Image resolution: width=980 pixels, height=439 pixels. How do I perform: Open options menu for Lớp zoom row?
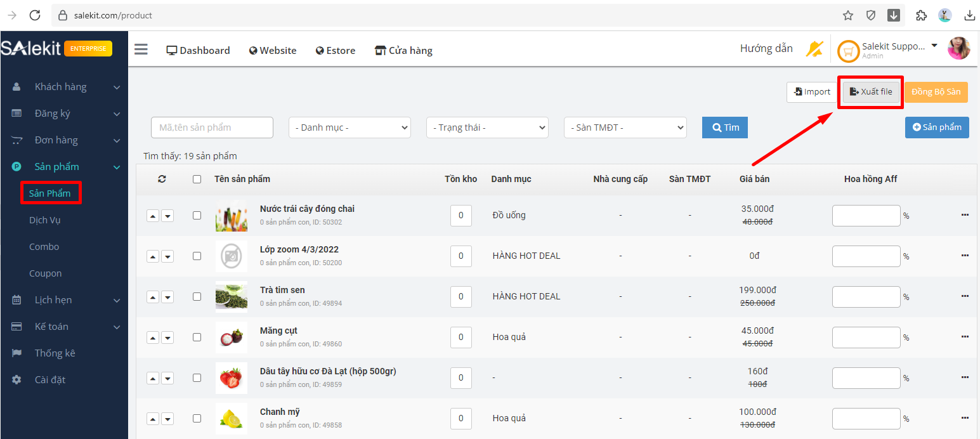[x=965, y=256]
